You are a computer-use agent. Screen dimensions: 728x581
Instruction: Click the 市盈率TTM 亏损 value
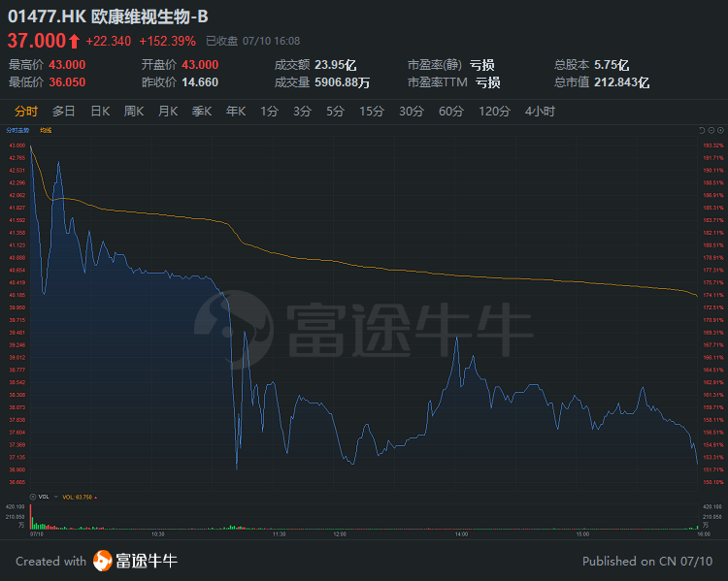[488, 82]
